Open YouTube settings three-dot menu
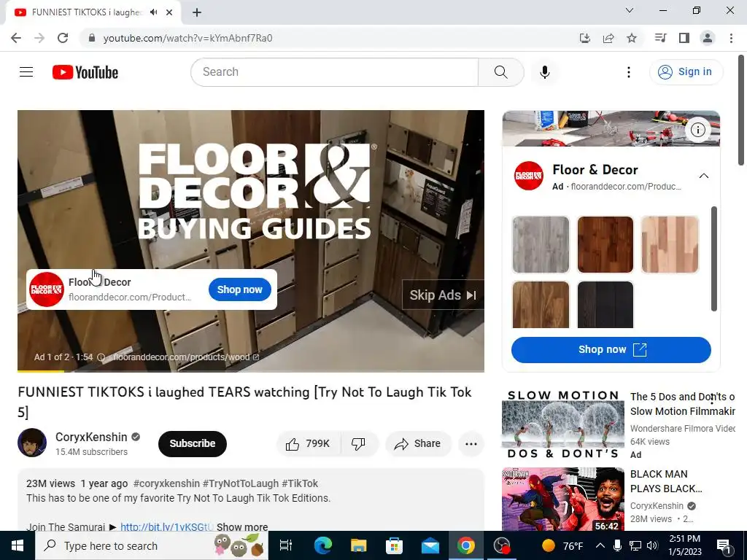Viewport: 747px width, 560px height. [629, 72]
